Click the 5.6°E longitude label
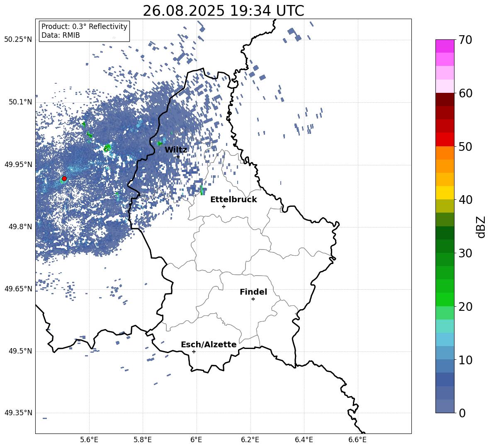Screen dimensions: 491x448 89,440
